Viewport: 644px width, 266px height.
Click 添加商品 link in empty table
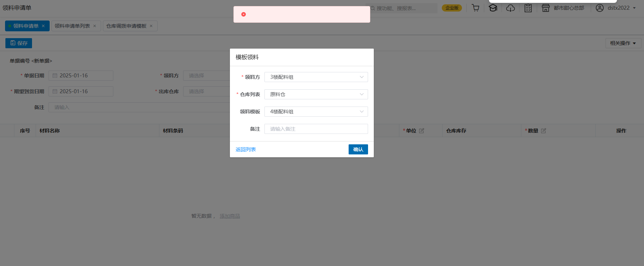[230, 216]
